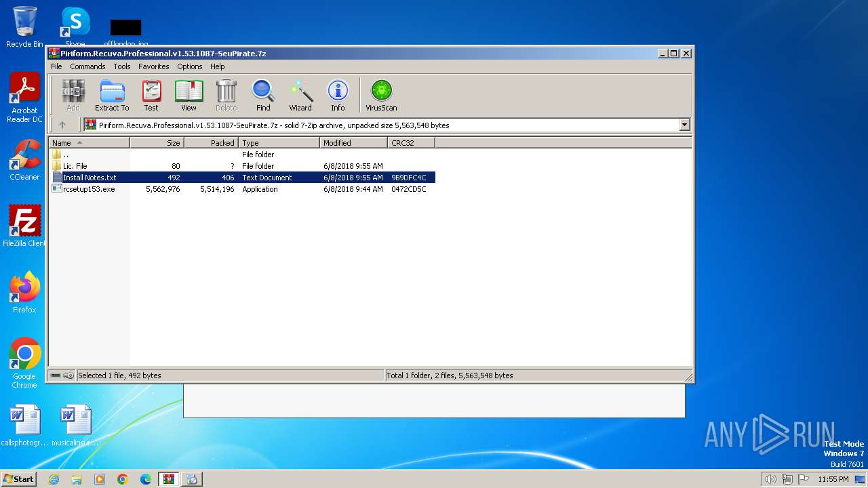
Task: Click the offlondon.jpg desktop file
Action: 126,33
